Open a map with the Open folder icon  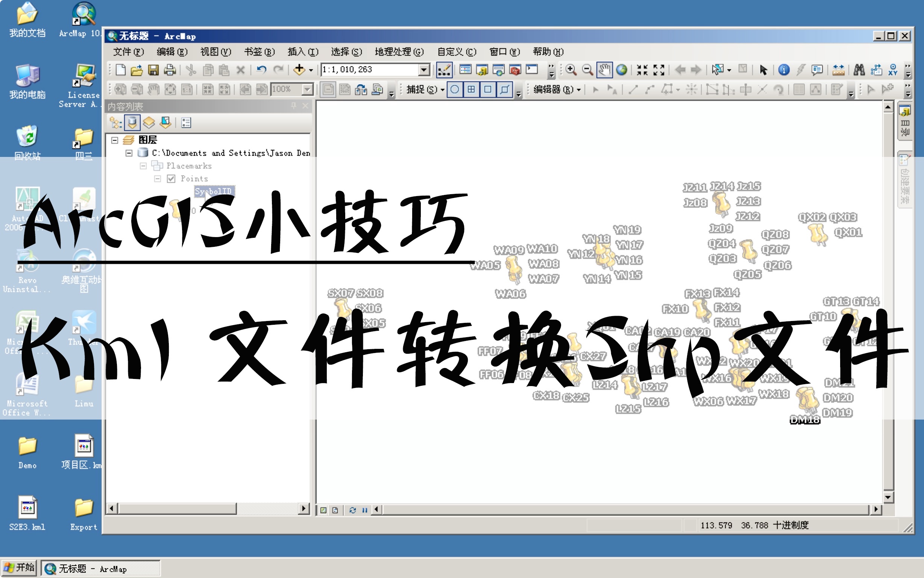coord(137,70)
